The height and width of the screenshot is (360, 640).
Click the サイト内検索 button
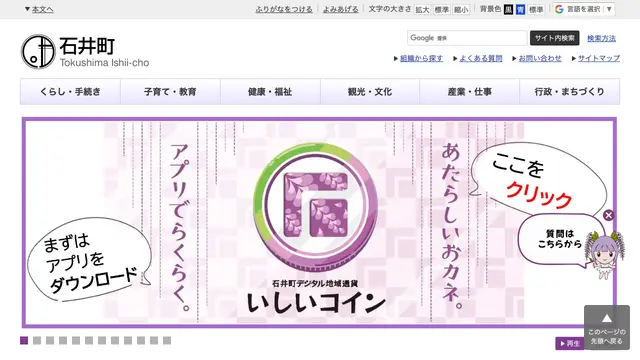(x=554, y=38)
